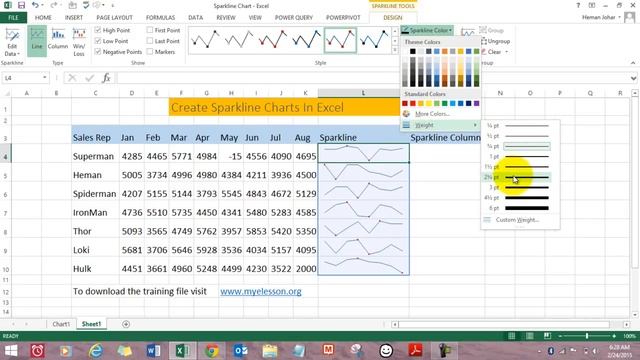The height and width of the screenshot is (360, 640).
Task: Pick the purple standard color swatch
Action: 476,104
